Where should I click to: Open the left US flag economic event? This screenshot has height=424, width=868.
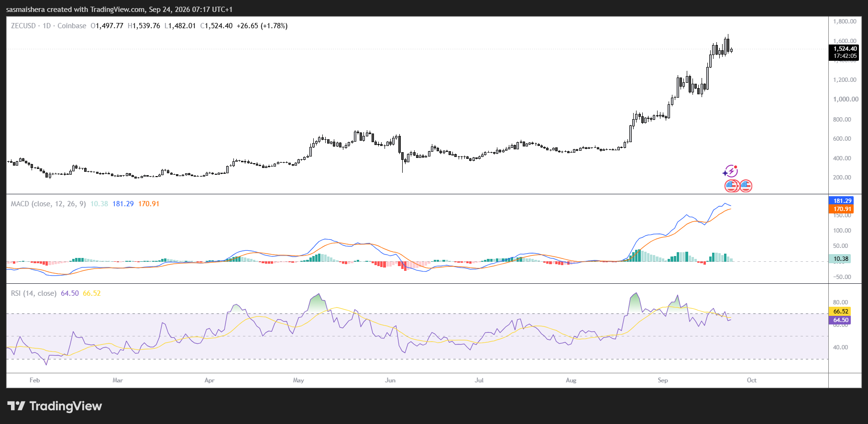732,186
